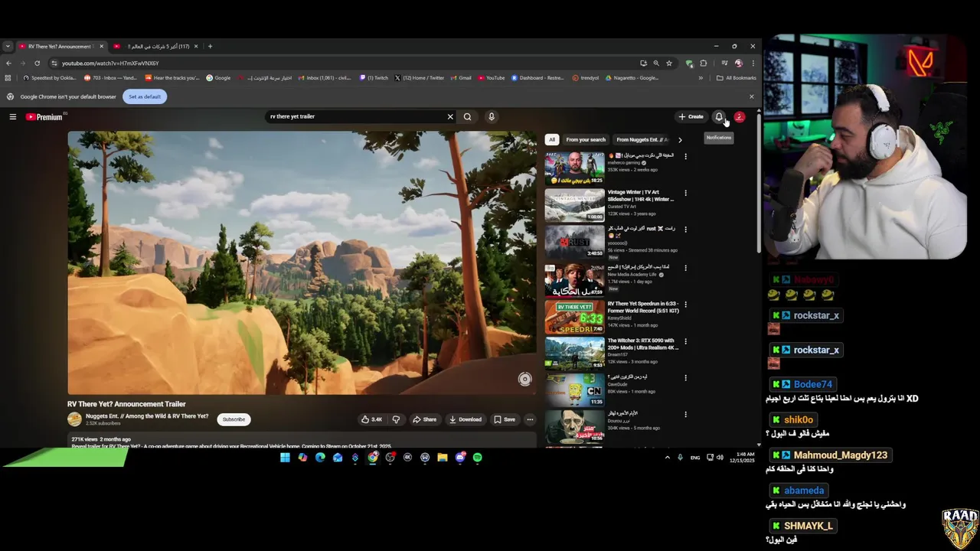Open options for RV There Yet Speedrun video
Image resolution: width=980 pixels, height=551 pixels.
point(685,304)
